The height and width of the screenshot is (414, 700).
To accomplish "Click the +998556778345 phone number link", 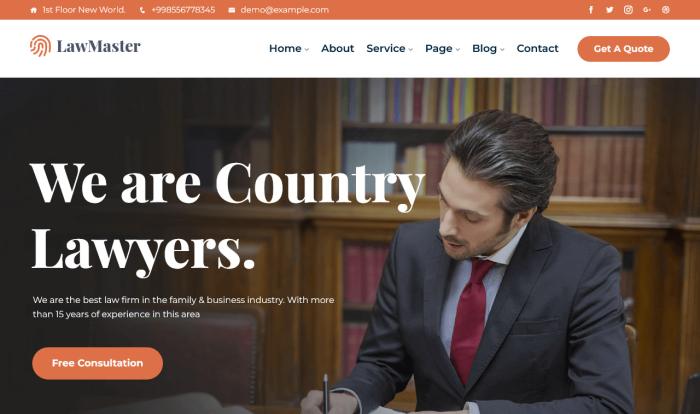I will [x=183, y=10].
